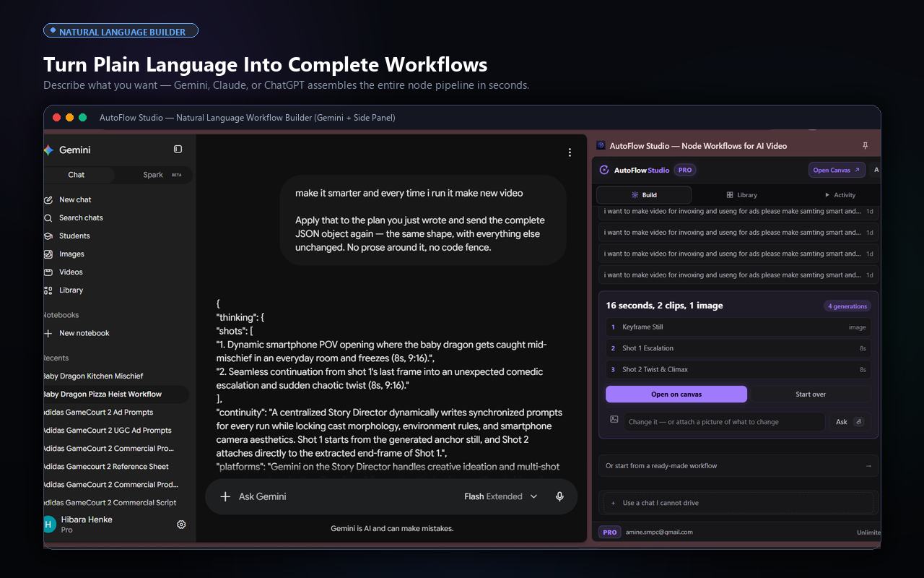Click the Start over button
This screenshot has width=924, height=578.
[811, 394]
